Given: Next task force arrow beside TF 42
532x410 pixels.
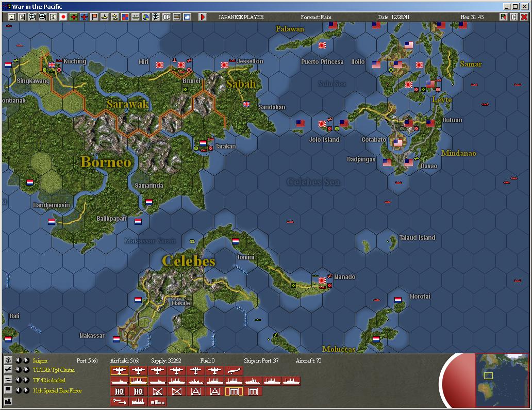Looking at the screenshot, I should [x=26, y=380].
